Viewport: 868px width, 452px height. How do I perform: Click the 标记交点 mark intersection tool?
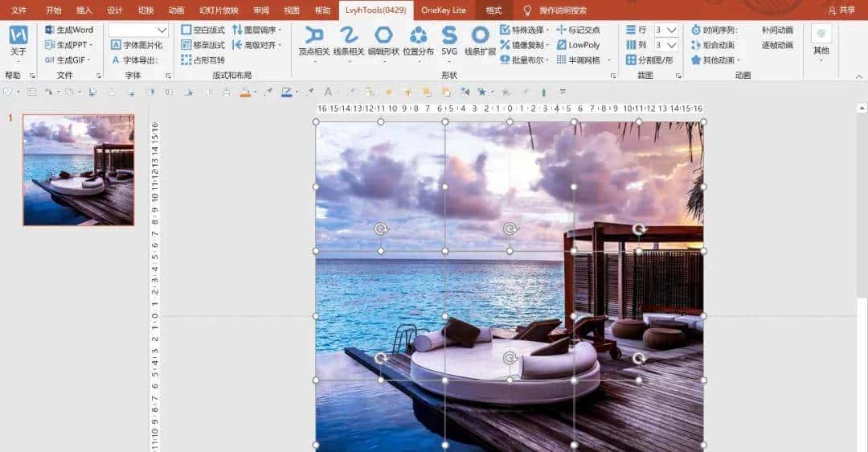pyautogui.click(x=578, y=30)
